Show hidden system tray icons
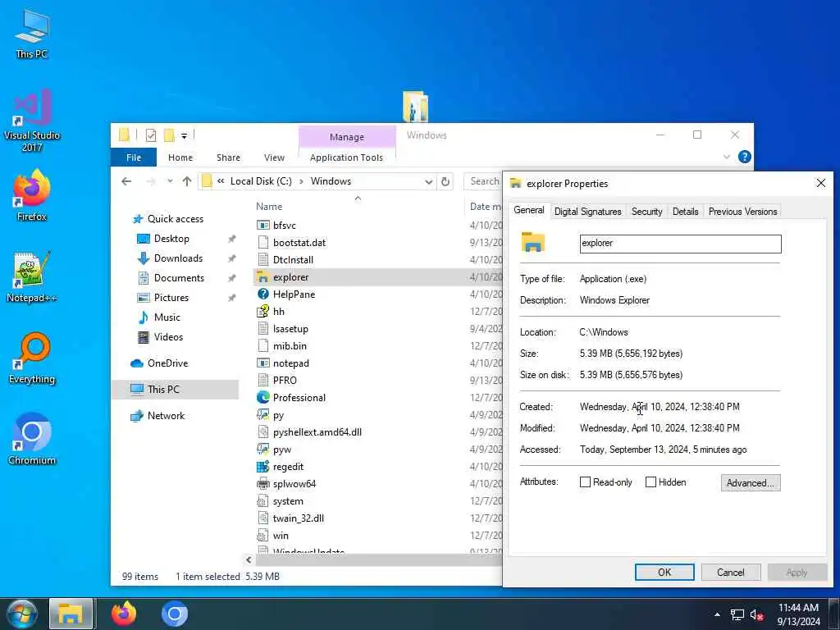Viewport: 840px width, 630px height. (717, 614)
